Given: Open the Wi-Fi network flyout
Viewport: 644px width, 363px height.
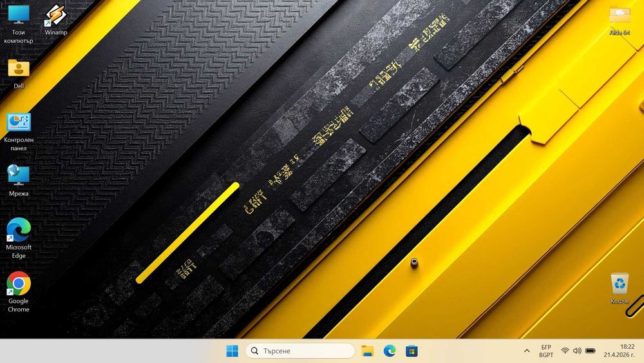Looking at the screenshot, I should [565, 351].
